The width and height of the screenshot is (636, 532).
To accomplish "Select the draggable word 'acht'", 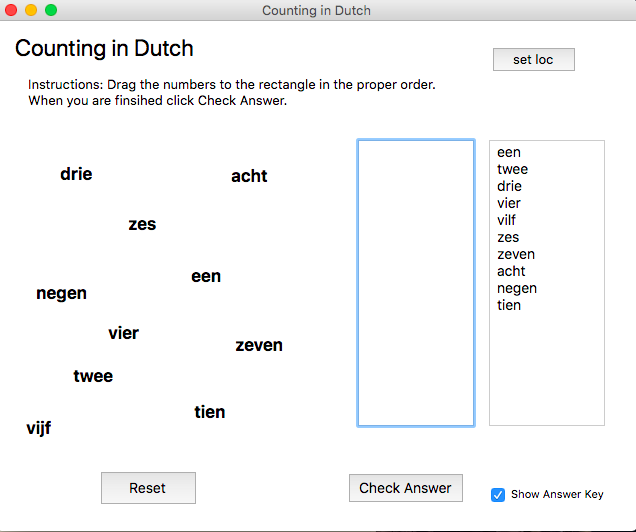I will click(249, 176).
